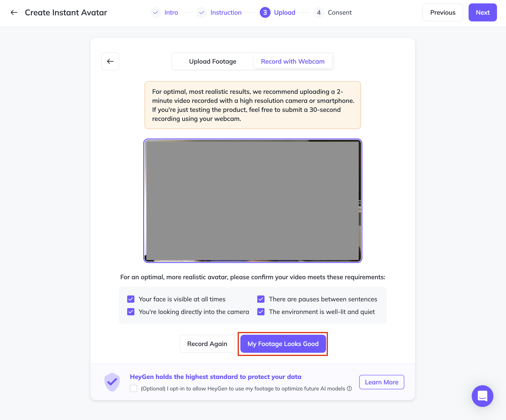Toggle 'You're looking directly into the camera'
506x420 pixels.
131,312
